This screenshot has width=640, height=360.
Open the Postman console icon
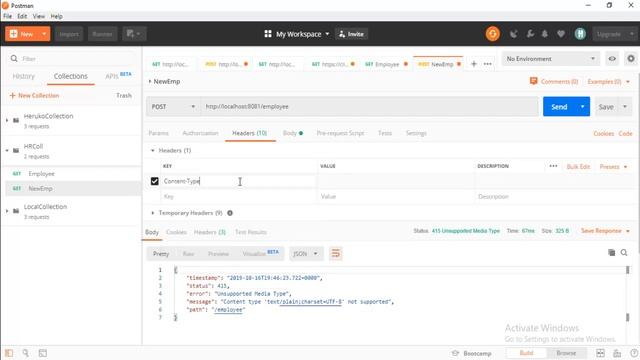coord(42,353)
